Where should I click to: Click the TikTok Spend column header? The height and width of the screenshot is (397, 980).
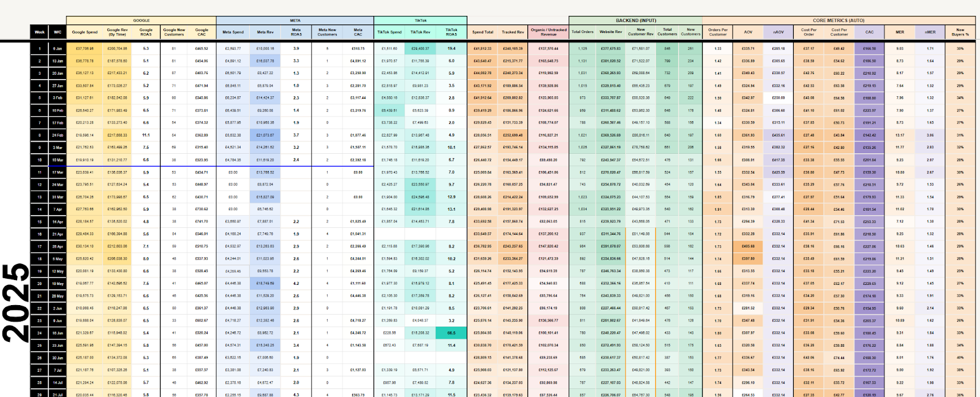[x=390, y=32]
